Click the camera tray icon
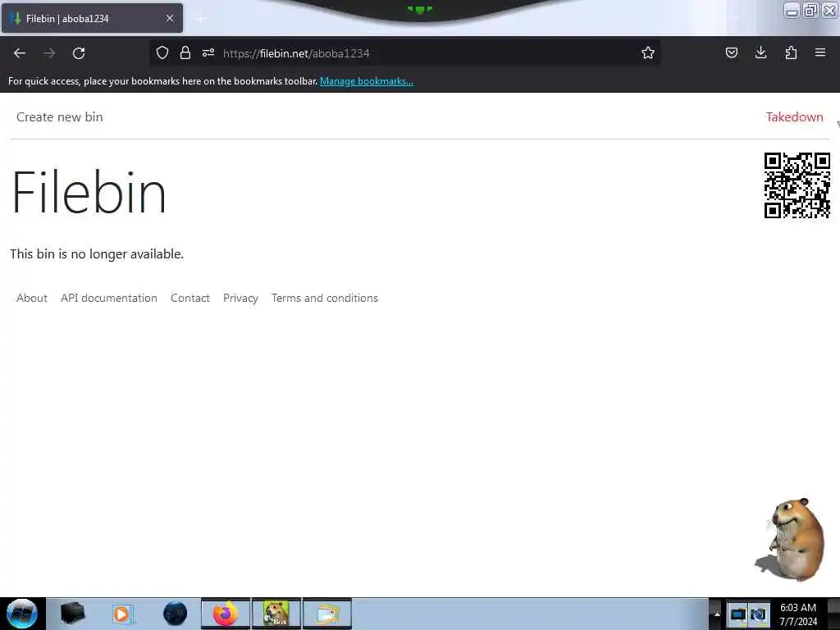The width and height of the screenshot is (840, 630). click(758, 614)
